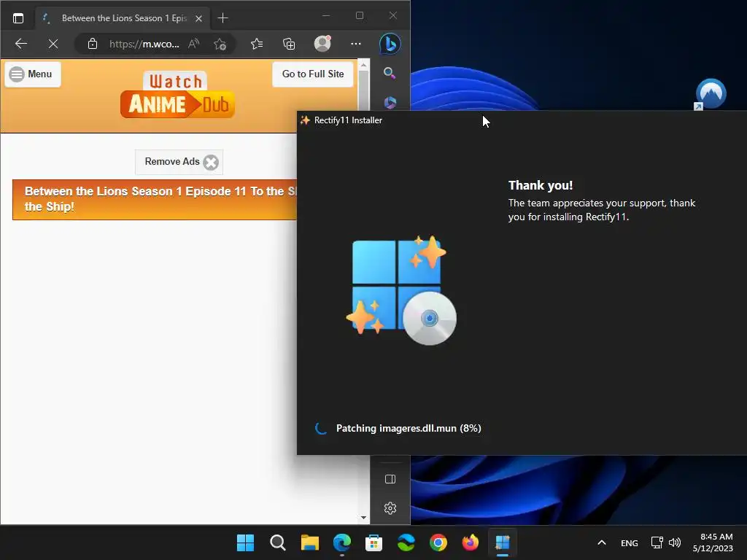This screenshot has width=747, height=560.
Task: Open the Edge sidebar search icon
Action: click(390, 73)
